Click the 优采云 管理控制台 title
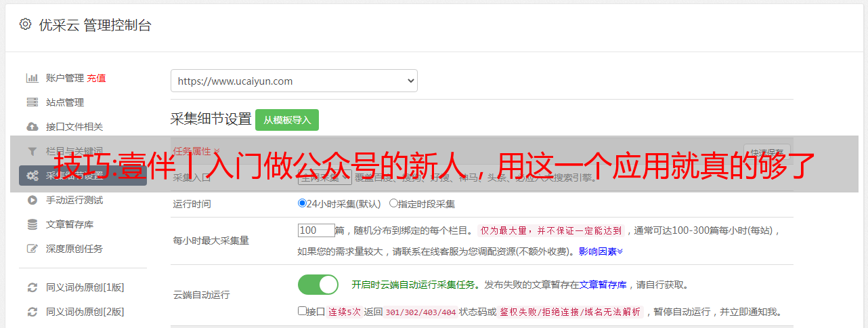The height and width of the screenshot is (328, 868). click(x=94, y=25)
